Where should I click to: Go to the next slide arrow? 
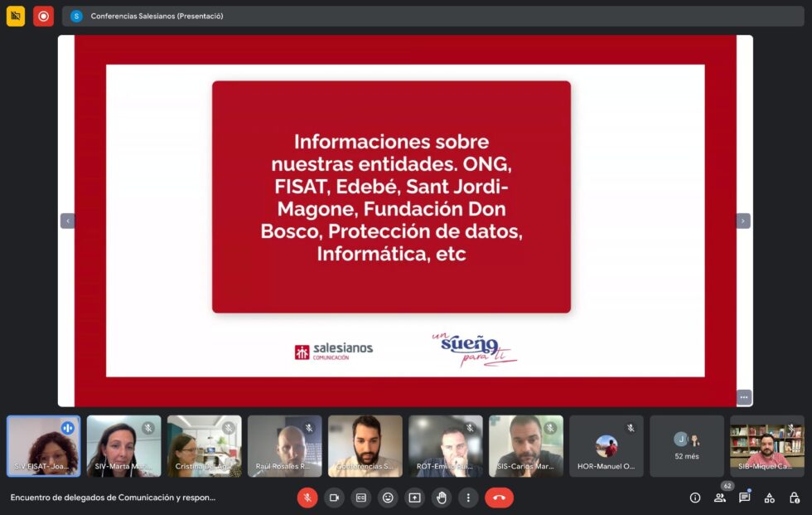click(743, 221)
